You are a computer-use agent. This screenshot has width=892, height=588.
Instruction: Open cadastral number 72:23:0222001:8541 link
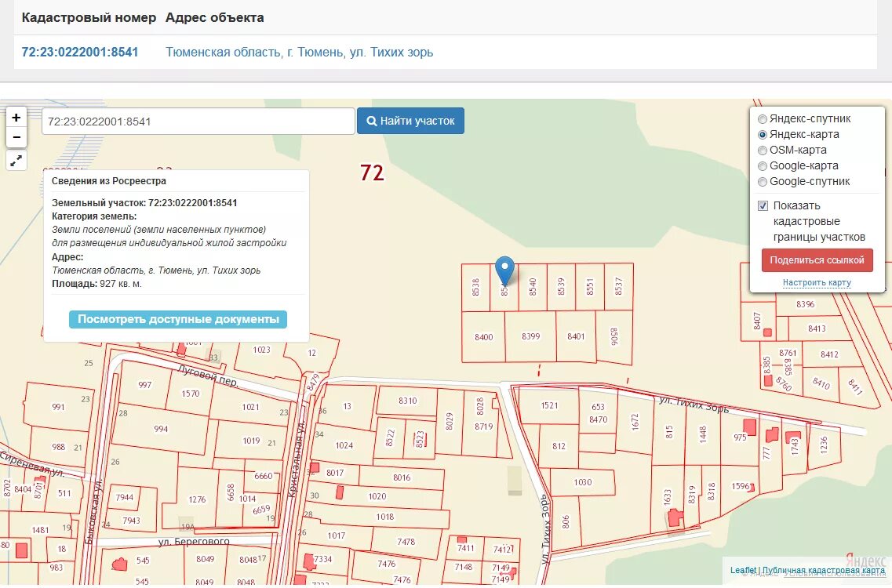point(80,53)
